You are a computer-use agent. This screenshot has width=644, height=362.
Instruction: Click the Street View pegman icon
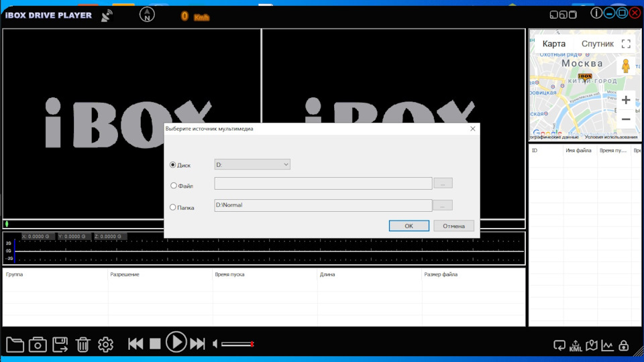(625, 66)
